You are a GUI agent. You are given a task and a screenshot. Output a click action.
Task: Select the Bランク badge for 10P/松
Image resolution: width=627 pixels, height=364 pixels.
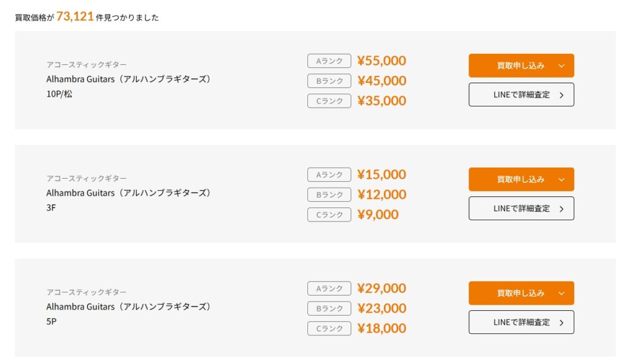coord(329,81)
